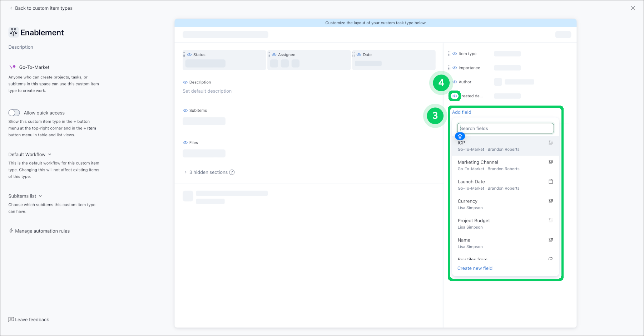
Task: Click the Go-To-Market space icon
Action: click(x=13, y=67)
